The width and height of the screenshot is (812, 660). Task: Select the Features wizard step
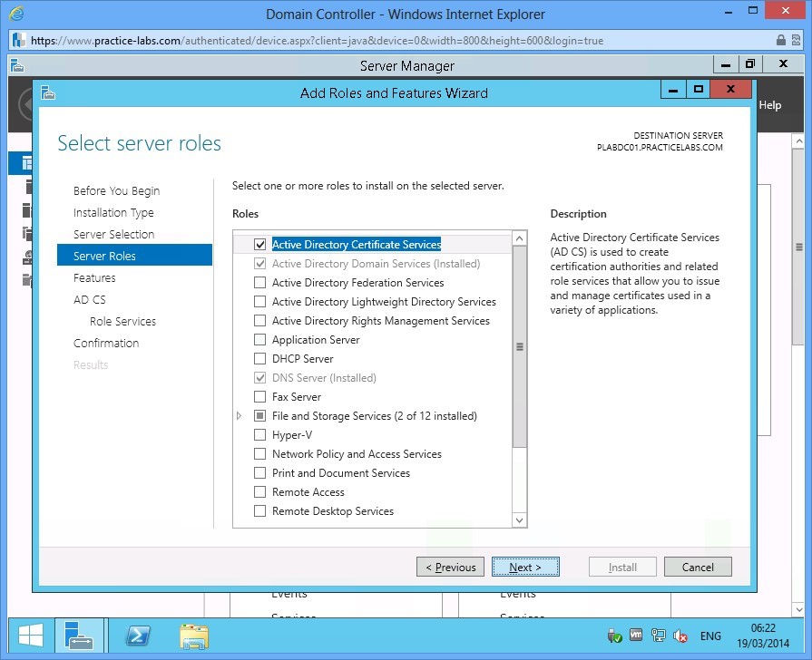point(94,277)
